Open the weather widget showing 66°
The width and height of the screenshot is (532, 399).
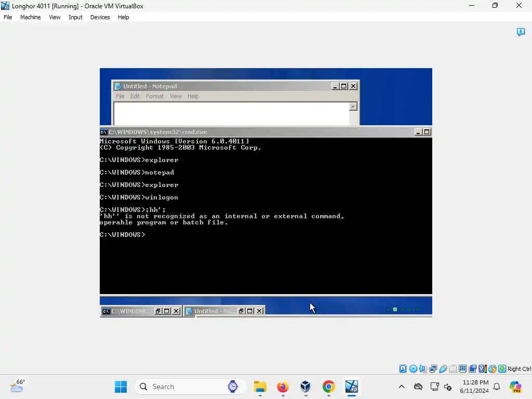(x=18, y=386)
